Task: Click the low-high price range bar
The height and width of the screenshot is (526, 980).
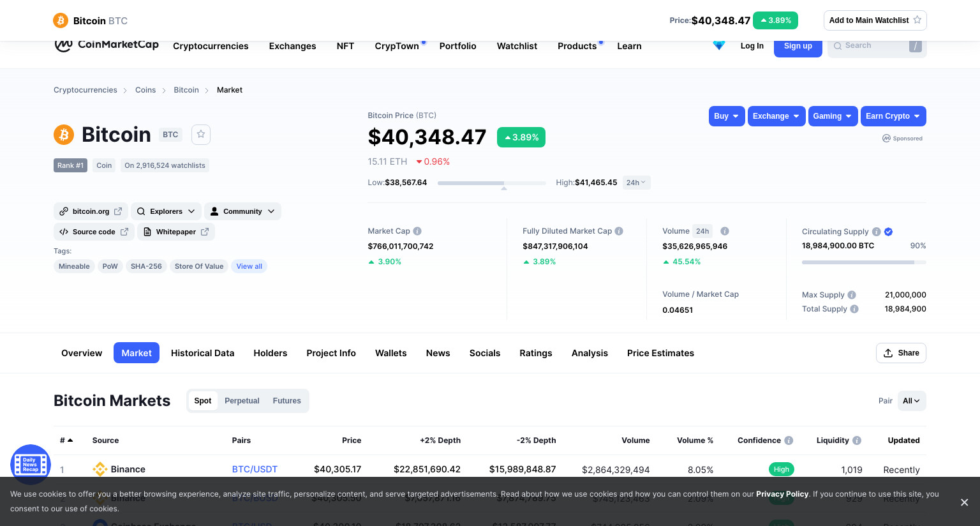Action: (491, 183)
